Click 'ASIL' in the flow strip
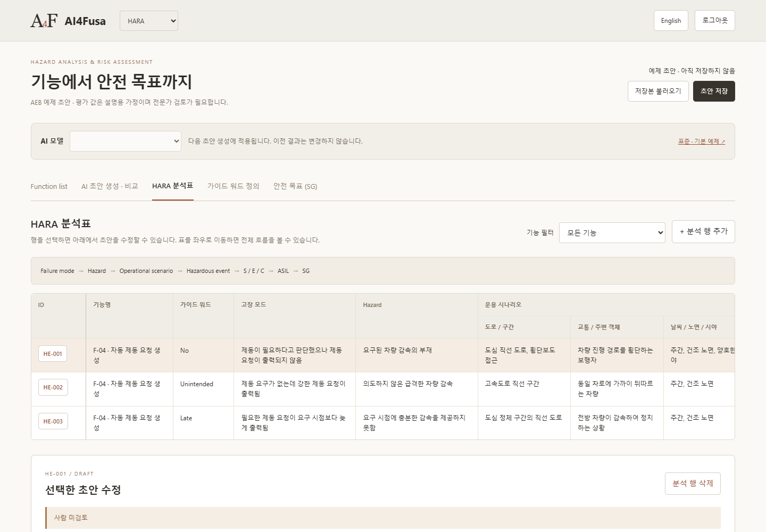 point(283,271)
